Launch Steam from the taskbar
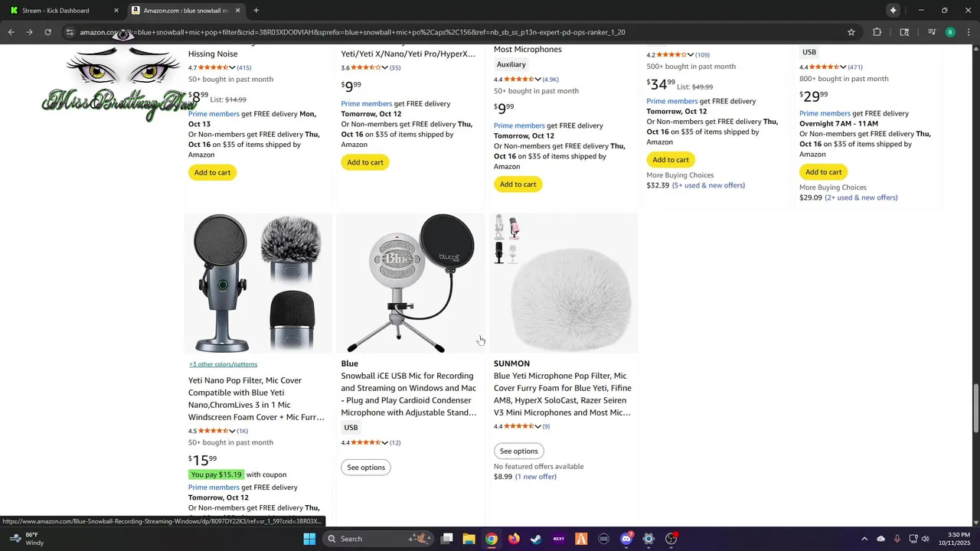Image resolution: width=980 pixels, height=551 pixels. tap(536, 539)
